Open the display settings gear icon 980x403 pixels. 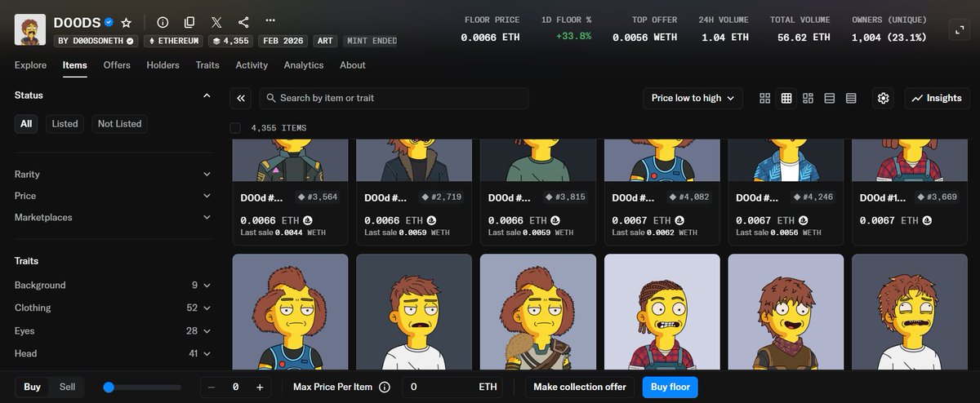[883, 98]
